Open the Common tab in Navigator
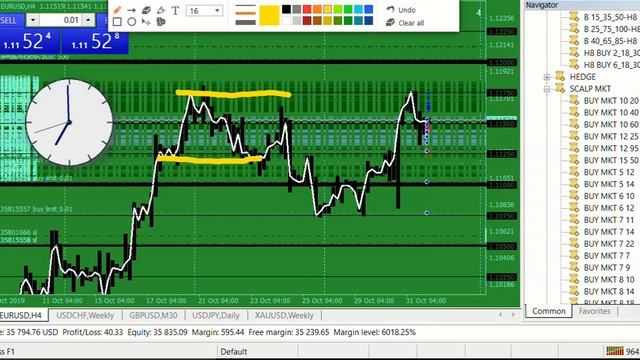 point(549,311)
